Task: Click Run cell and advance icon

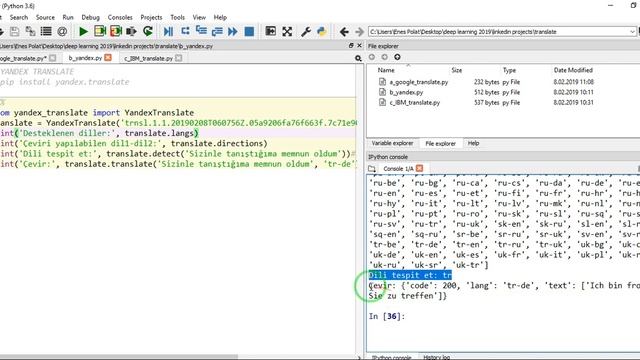Action: 116,31
